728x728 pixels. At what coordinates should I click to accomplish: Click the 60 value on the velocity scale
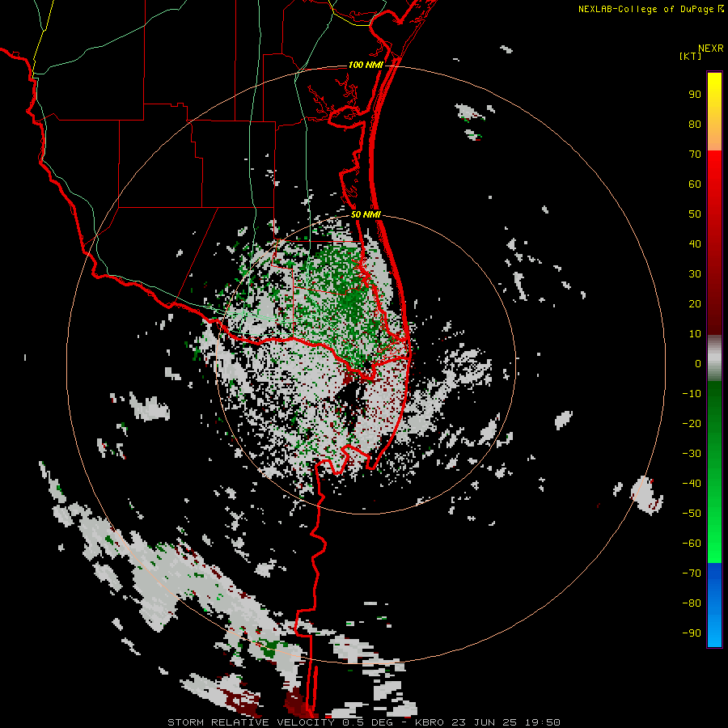695,184
